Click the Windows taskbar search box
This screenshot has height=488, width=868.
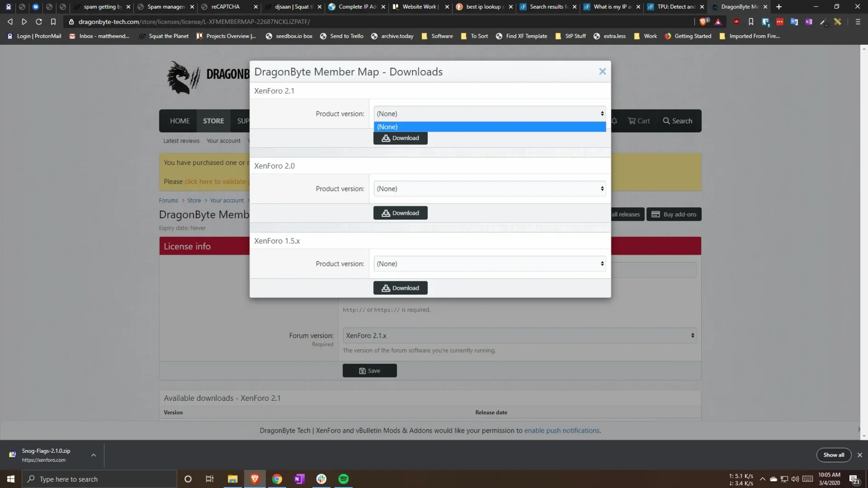[x=99, y=479]
